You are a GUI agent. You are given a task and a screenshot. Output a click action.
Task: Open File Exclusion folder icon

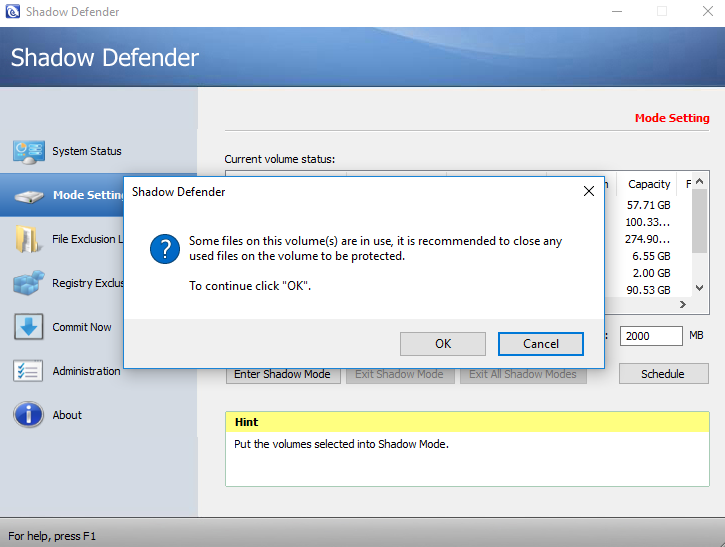[27, 239]
